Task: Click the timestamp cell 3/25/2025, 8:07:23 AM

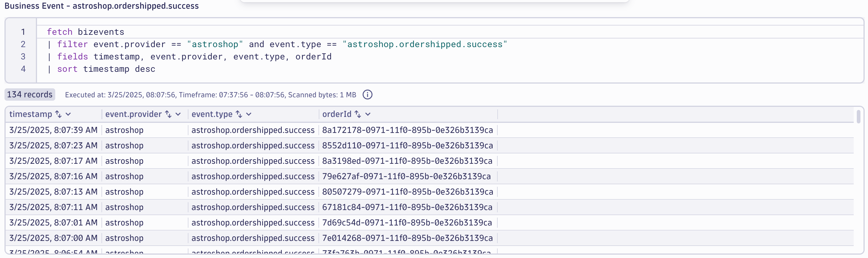Action: click(x=53, y=146)
